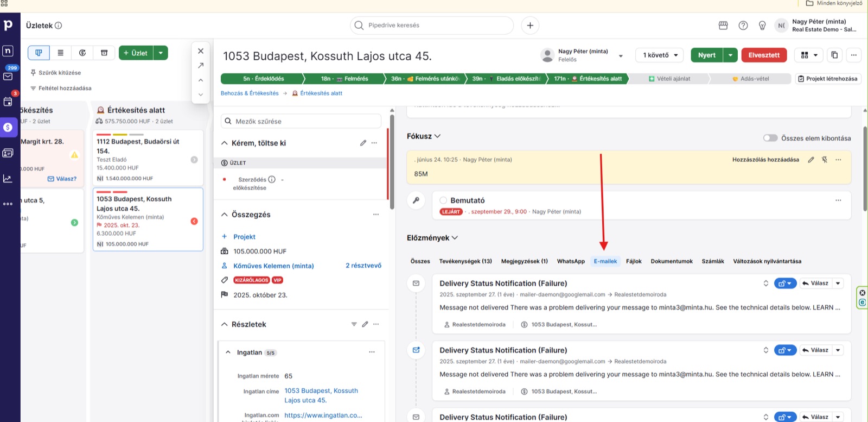
Task: Open contacts sidebar icon
Action: [8, 153]
